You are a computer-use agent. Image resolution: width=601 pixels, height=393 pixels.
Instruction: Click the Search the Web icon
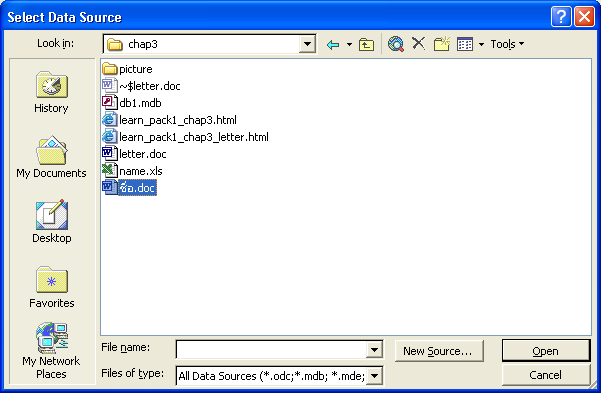point(396,44)
